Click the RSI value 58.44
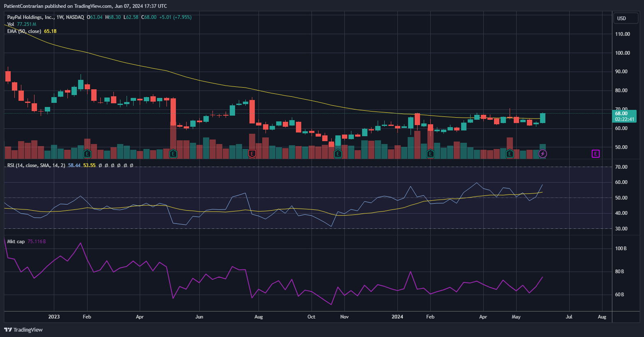 click(74, 165)
